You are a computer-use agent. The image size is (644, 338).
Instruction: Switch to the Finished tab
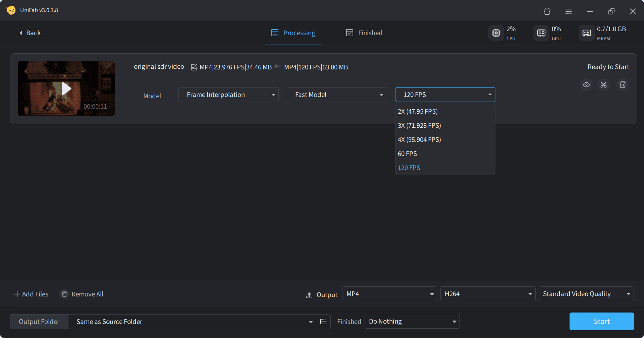364,33
